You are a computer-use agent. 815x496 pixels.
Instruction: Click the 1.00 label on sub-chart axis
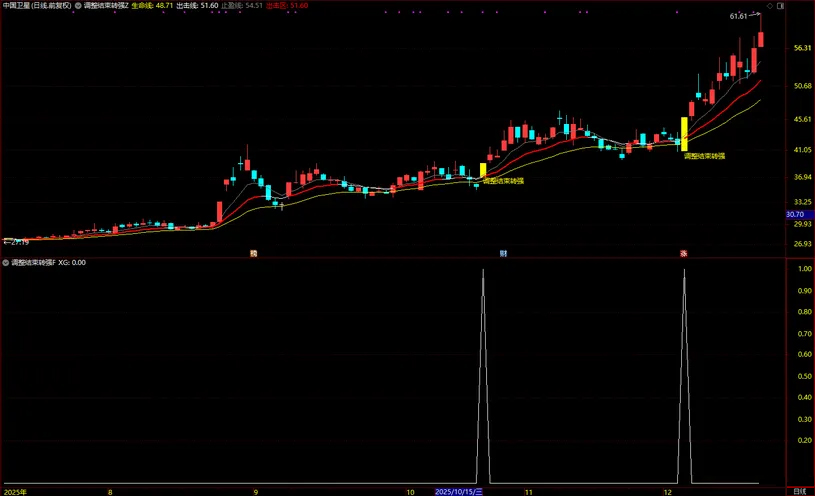(805, 269)
